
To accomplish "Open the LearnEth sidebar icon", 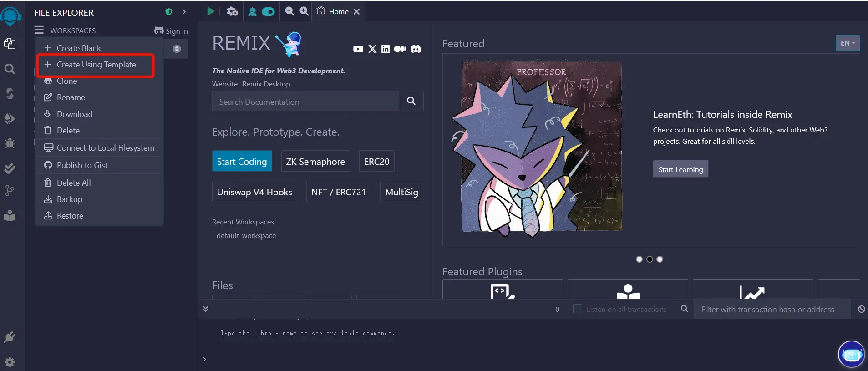I will point(10,215).
